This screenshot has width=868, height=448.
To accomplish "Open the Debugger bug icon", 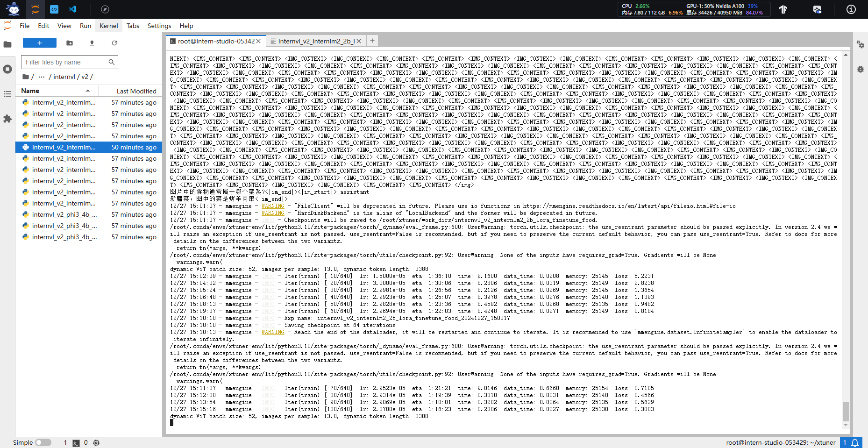I will [x=861, y=69].
